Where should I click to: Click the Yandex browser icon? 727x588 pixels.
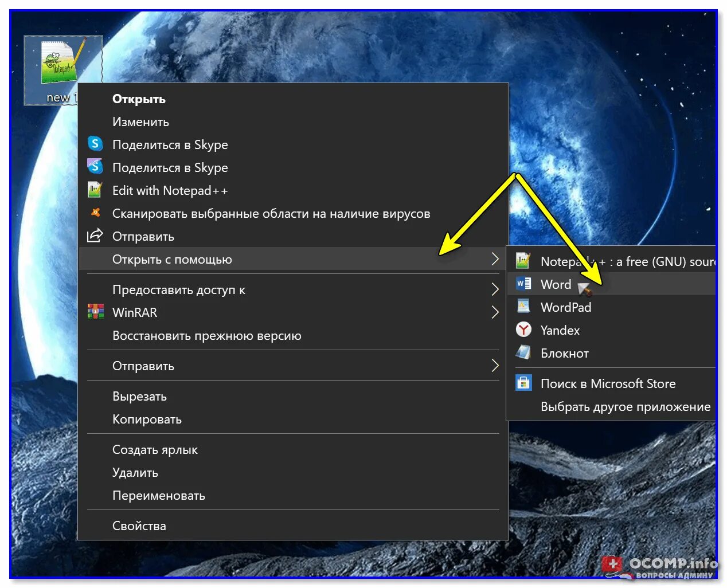tap(523, 330)
